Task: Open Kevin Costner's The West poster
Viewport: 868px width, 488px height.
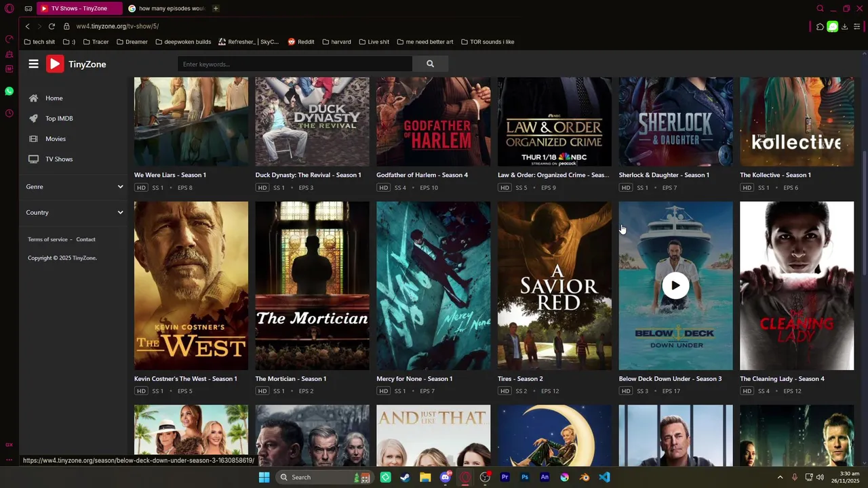Action: click(191, 285)
